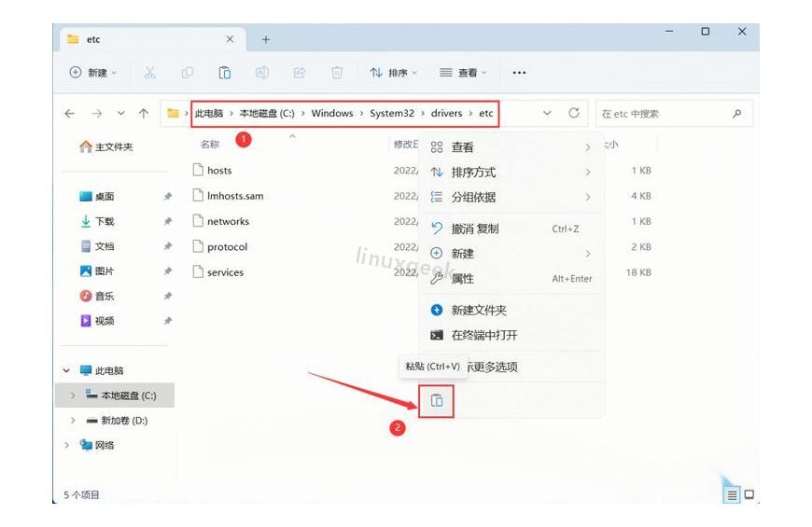Click This PC breadcrumb segment
This screenshot has width=812, height=527.
[x=209, y=114]
